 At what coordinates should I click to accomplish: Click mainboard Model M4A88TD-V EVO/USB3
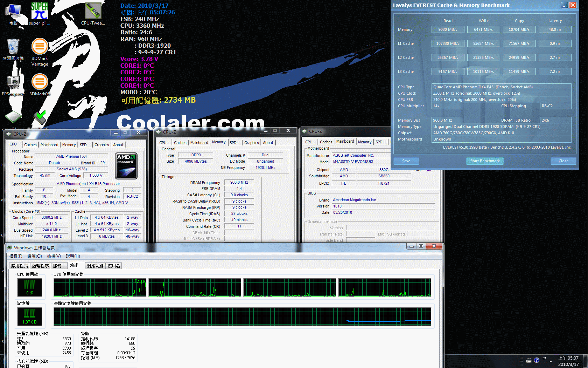click(361, 162)
